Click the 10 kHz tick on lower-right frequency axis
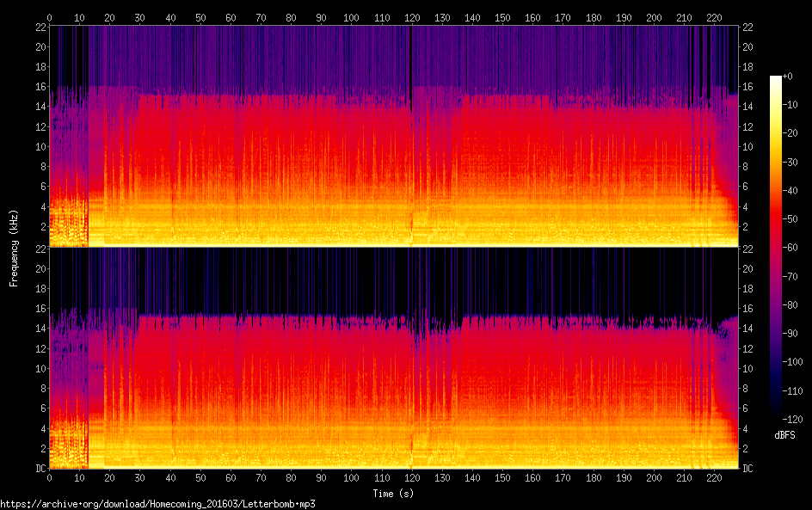Screen dimensions: 812x510 [748, 368]
